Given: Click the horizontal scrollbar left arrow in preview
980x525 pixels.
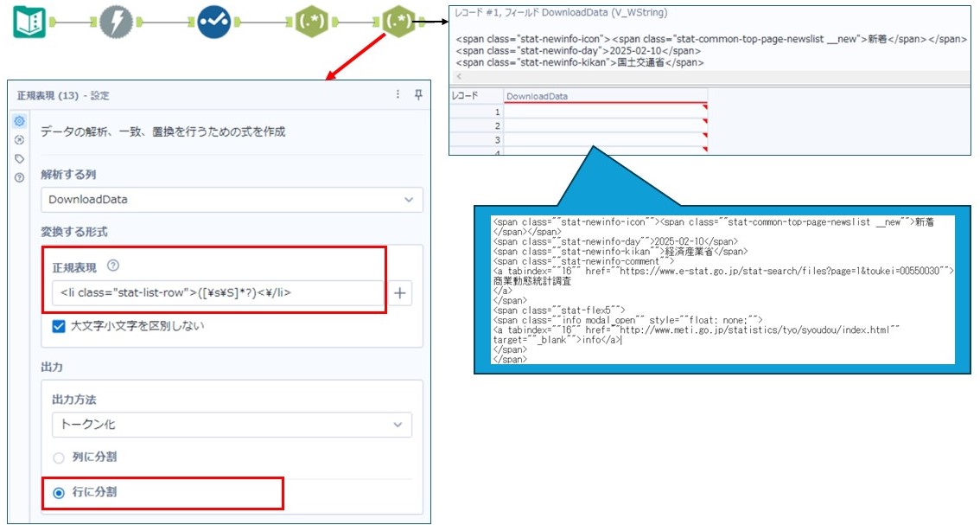Looking at the screenshot, I should tap(458, 77).
